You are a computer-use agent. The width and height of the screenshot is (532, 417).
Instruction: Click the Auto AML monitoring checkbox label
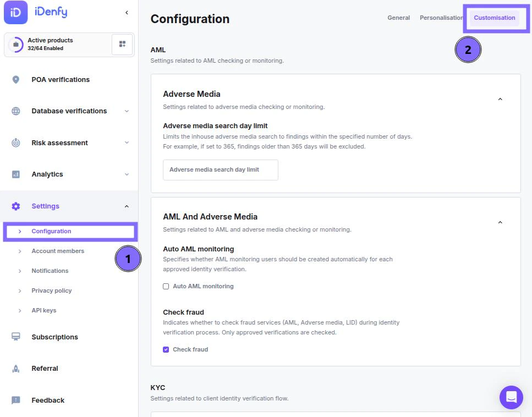203,287
